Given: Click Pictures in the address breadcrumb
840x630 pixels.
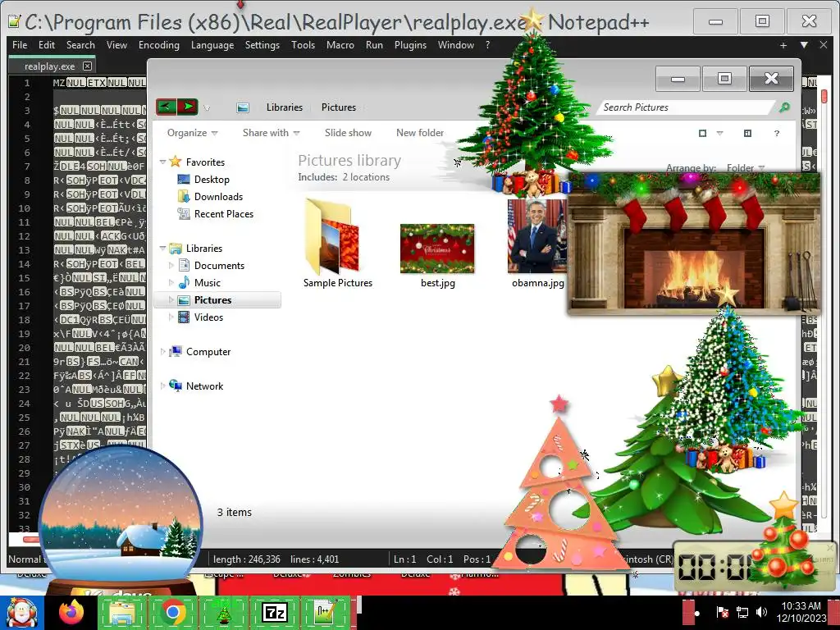Looking at the screenshot, I should tap(339, 107).
